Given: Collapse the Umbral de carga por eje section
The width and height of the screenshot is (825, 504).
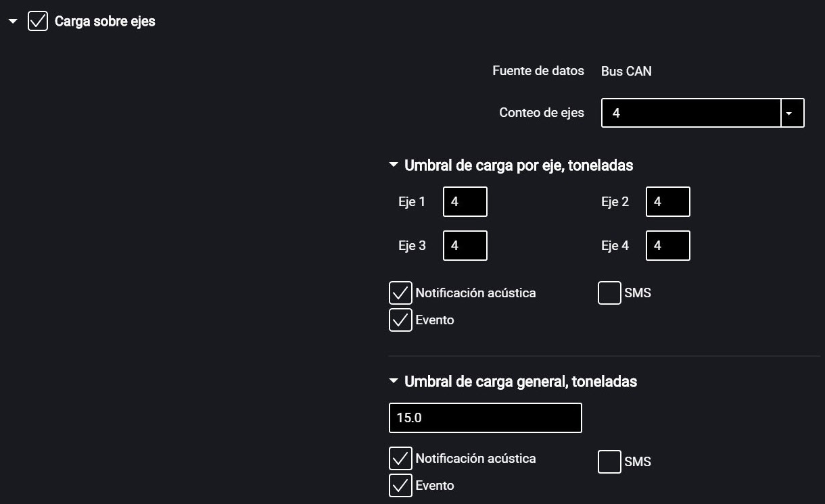Looking at the screenshot, I should pyautogui.click(x=394, y=164).
